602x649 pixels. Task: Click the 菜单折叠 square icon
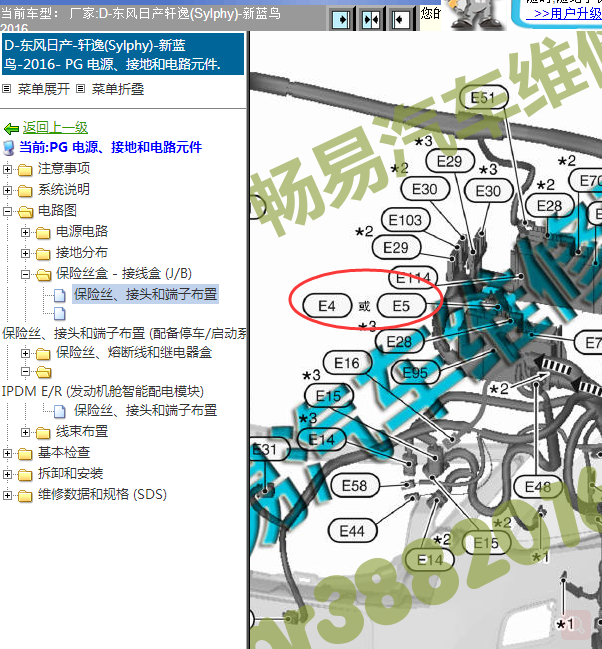click(81, 89)
